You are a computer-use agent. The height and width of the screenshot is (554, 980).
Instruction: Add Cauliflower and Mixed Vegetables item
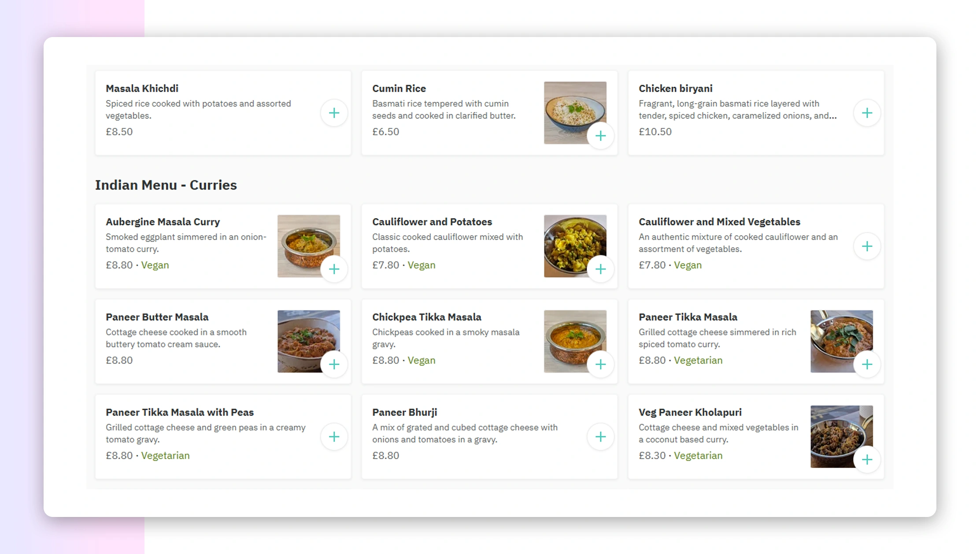click(867, 246)
